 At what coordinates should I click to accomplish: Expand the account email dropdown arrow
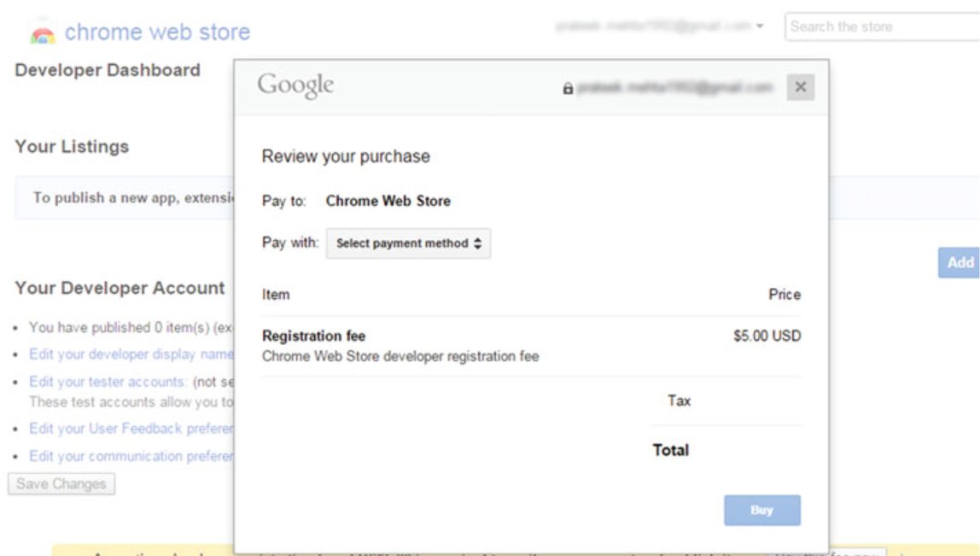pos(760,26)
